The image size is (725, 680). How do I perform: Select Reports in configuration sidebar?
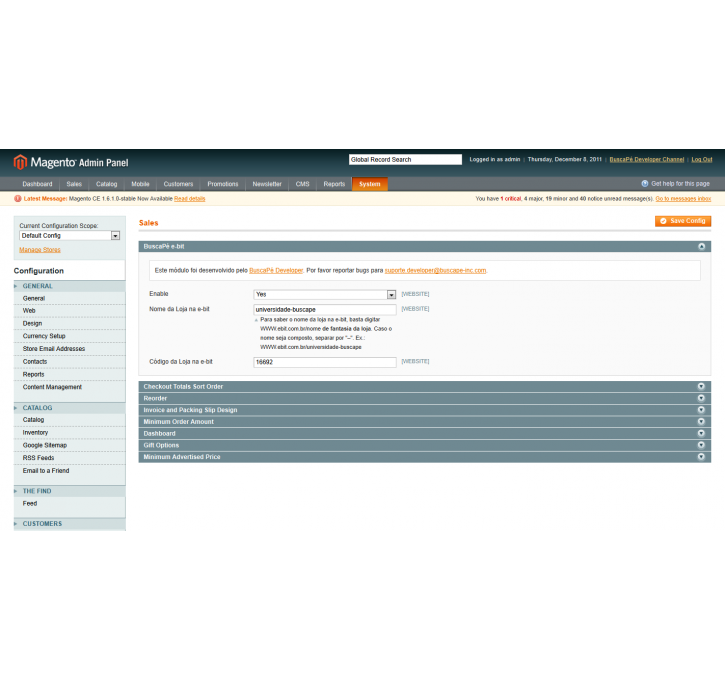tap(33, 374)
